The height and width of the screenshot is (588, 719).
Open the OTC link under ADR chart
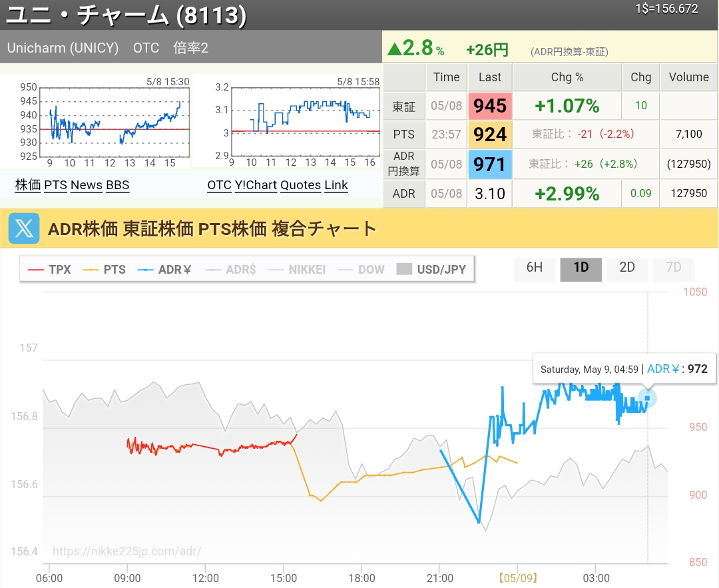point(219,185)
